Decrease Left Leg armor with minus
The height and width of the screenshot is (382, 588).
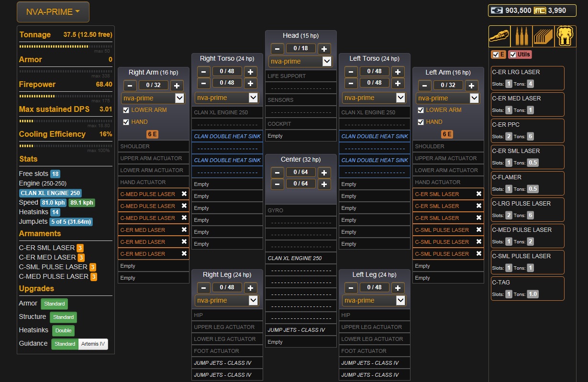coord(351,288)
